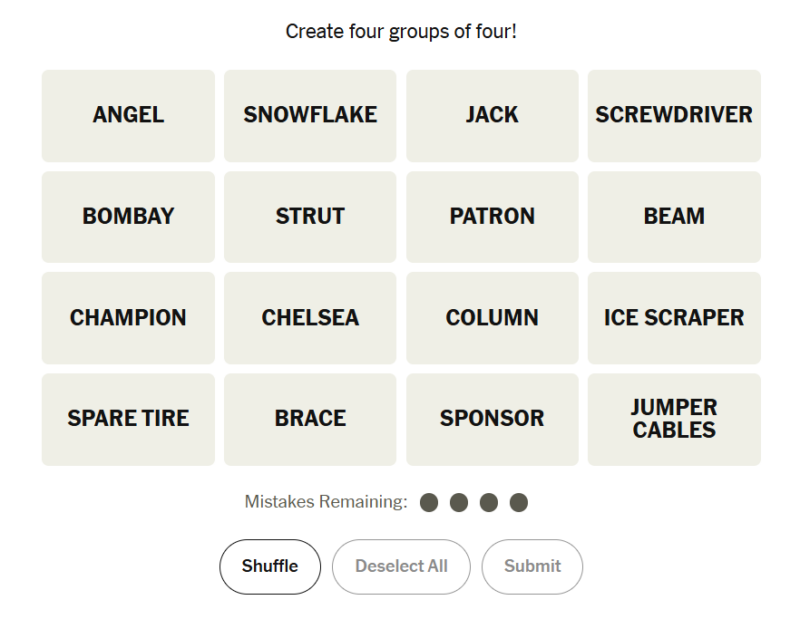Choose the SCREWDRIVER tile

click(674, 116)
